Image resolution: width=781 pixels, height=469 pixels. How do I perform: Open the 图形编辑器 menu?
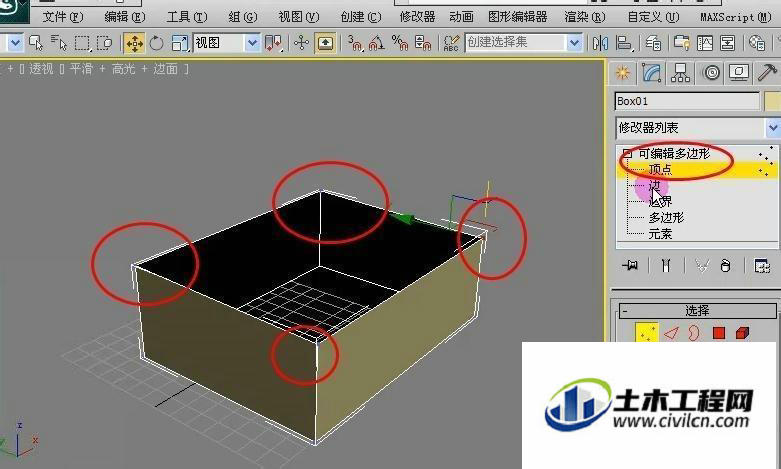tap(518, 17)
